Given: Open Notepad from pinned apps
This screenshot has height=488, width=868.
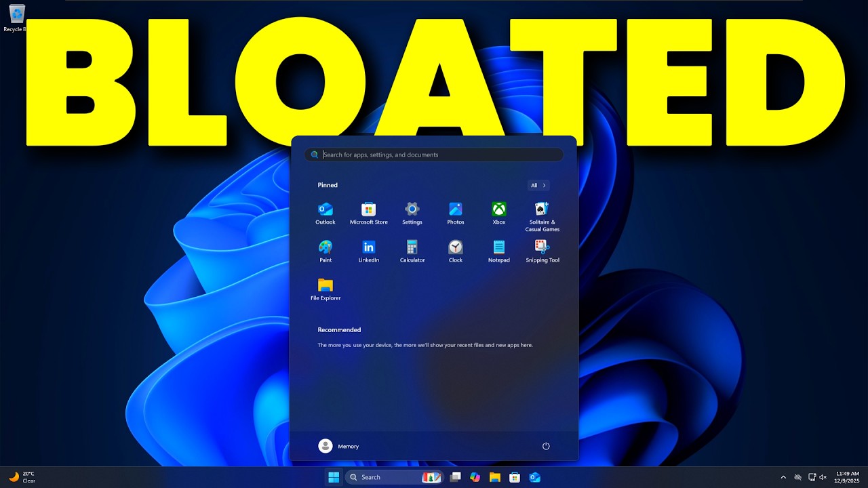Looking at the screenshot, I should tap(499, 251).
